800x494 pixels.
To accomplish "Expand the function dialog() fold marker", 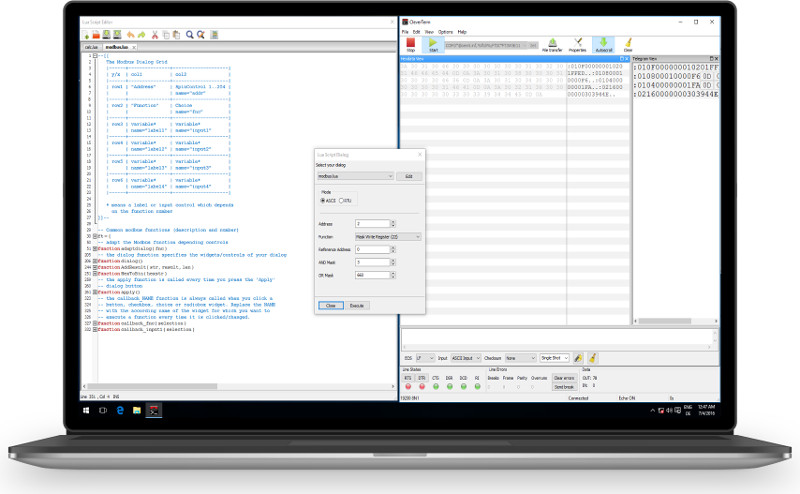I will coord(95,261).
